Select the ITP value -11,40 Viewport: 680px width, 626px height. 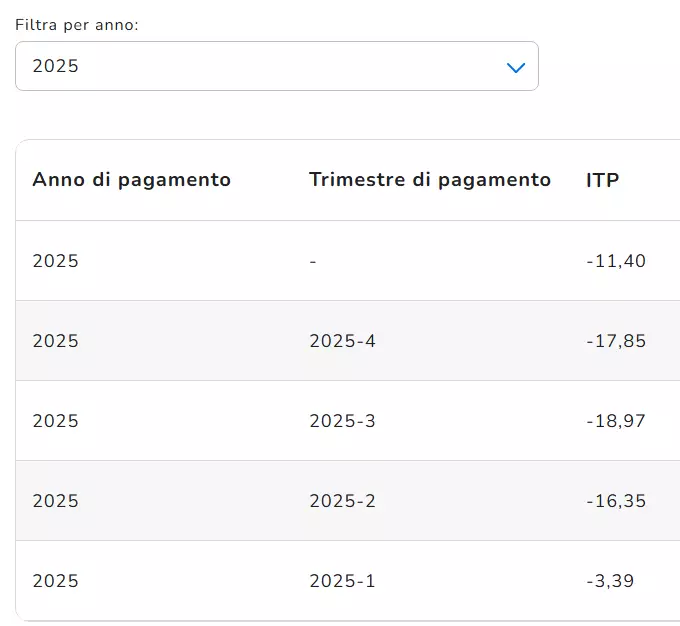click(616, 261)
